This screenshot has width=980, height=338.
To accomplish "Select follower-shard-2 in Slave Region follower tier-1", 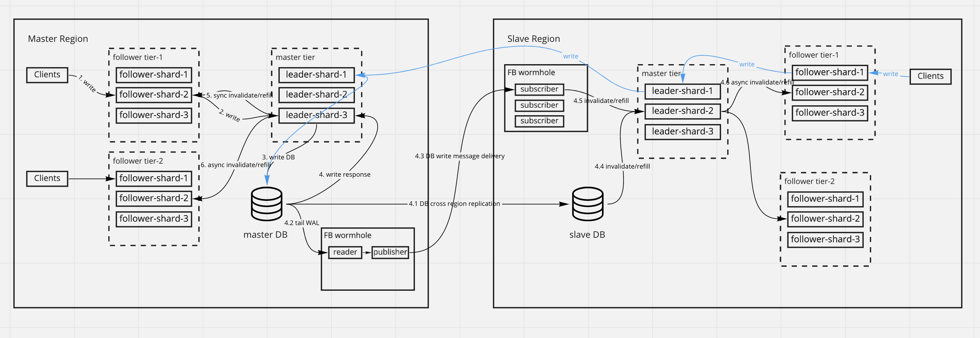I will (x=830, y=93).
